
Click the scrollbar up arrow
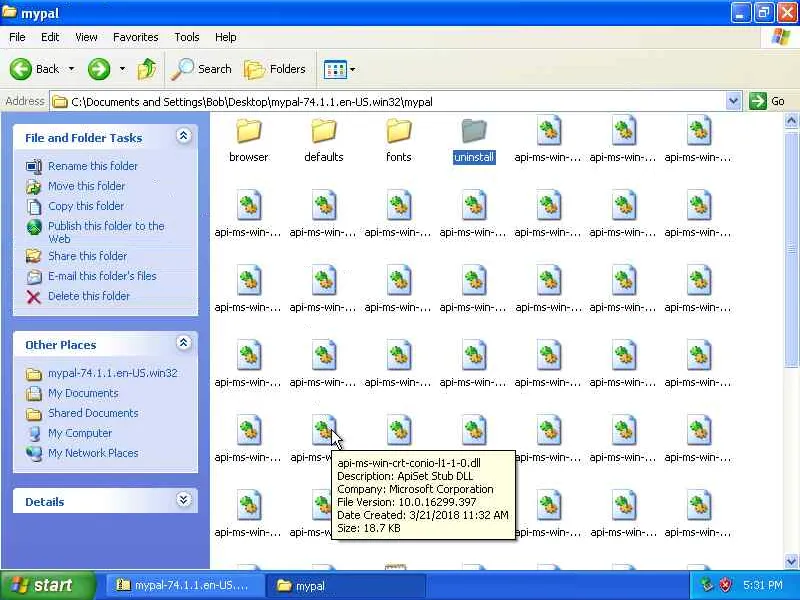pyautogui.click(x=791, y=121)
